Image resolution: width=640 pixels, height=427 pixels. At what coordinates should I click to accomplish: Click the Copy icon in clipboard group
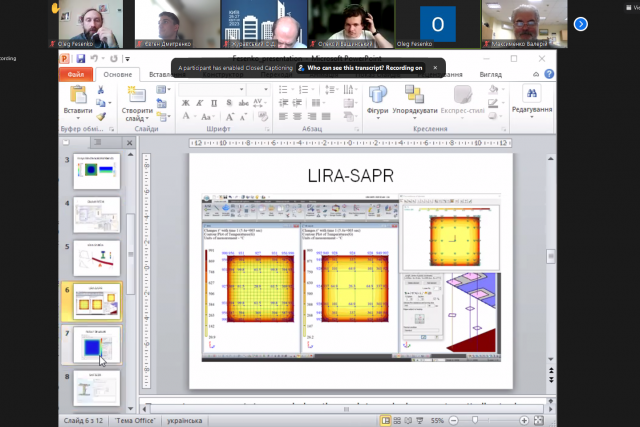[100, 103]
